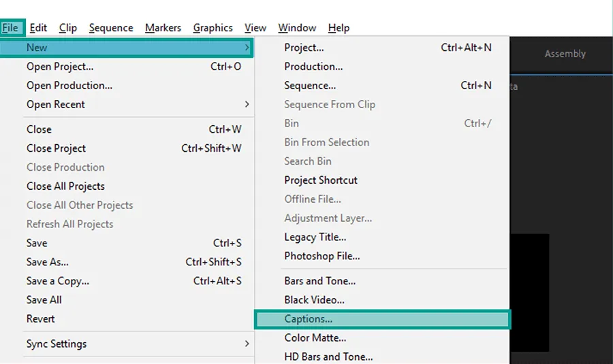The image size is (613, 364).
Task: Open the Sequence menu
Action: coord(111,28)
